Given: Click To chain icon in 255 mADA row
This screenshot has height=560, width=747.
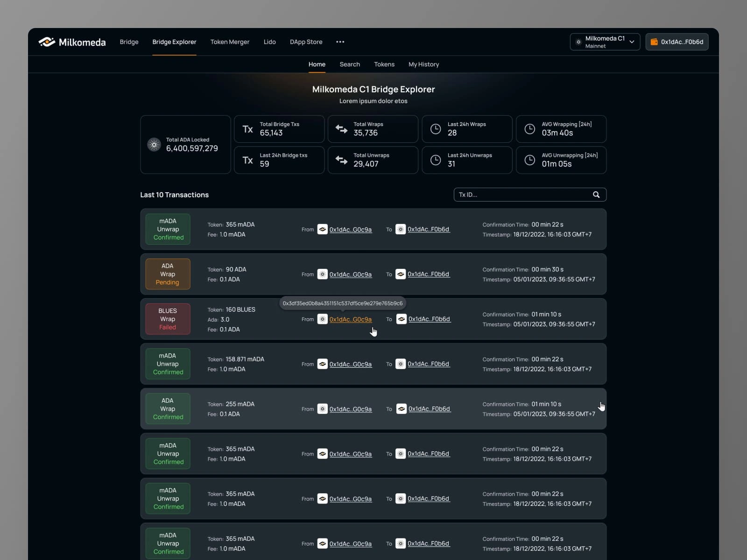Looking at the screenshot, I should [402, 409].
